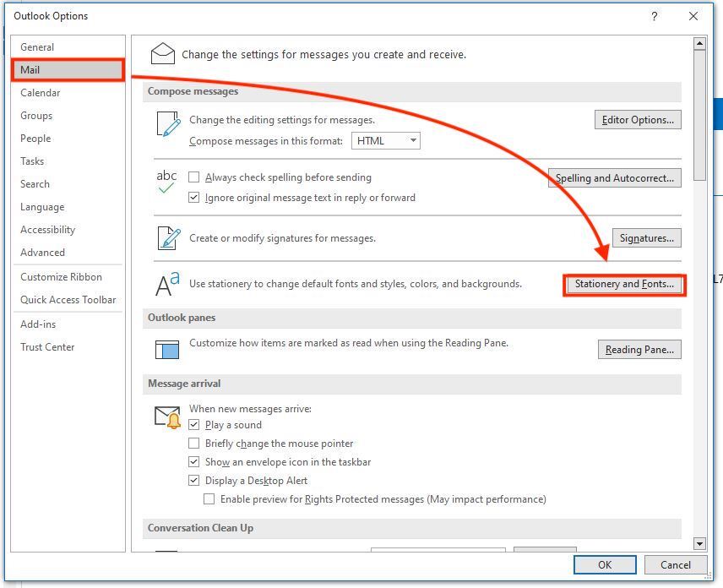
Task: Check Briefly change the mouse pointer
Action: pos(194,444)
